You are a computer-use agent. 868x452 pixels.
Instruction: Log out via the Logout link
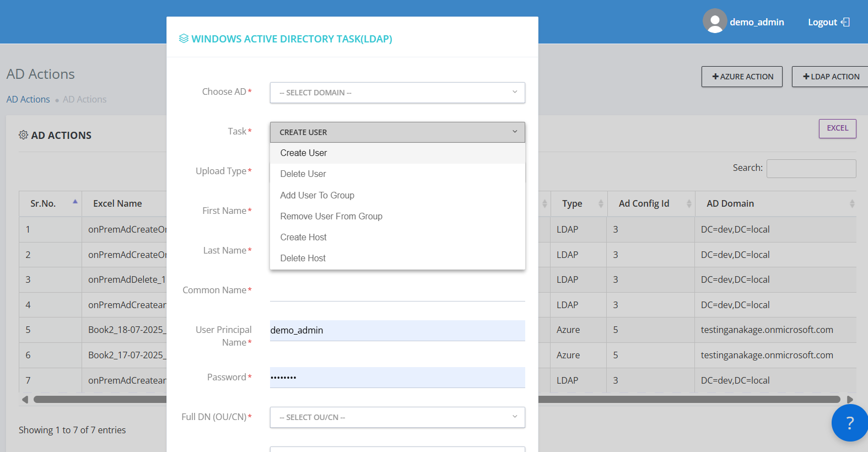click(828, 22)
